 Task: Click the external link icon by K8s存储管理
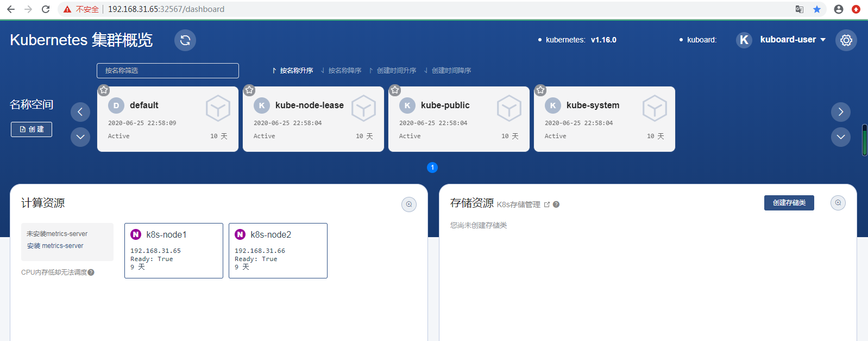[x=547, y=204]
